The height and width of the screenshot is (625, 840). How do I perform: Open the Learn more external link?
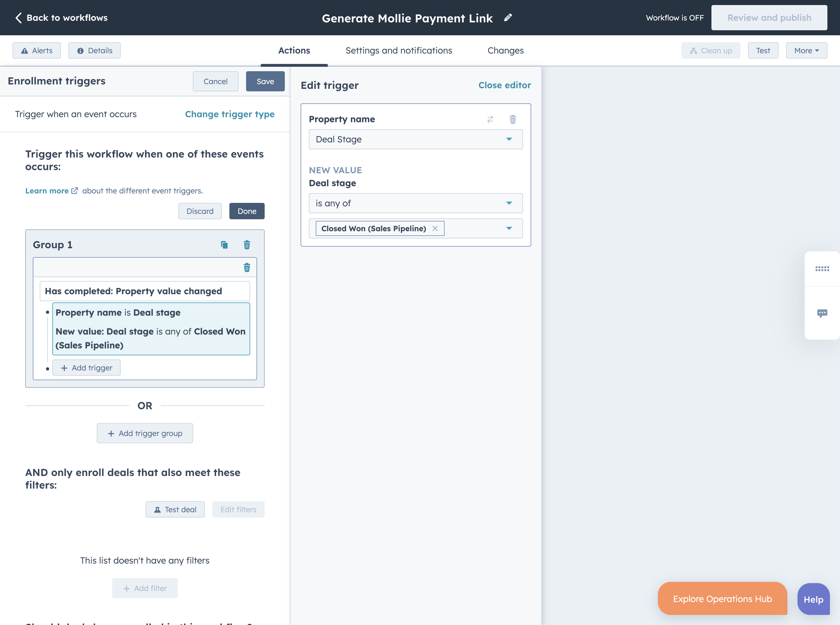[x=51, y=191]
